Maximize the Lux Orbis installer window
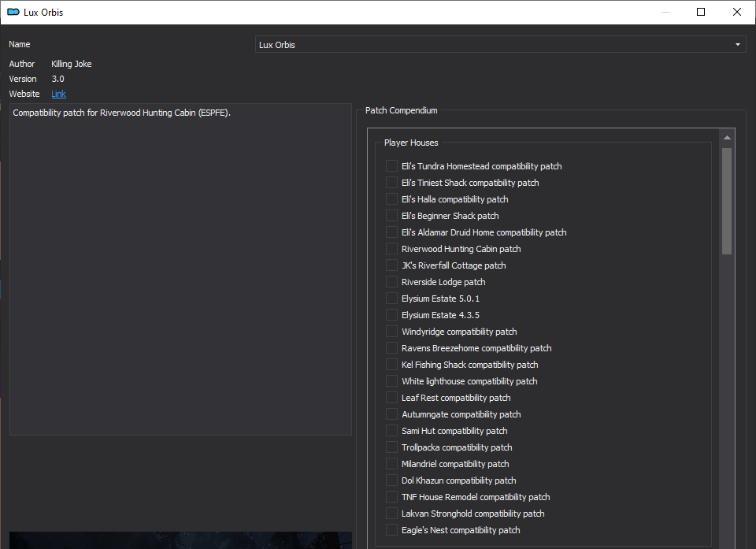The image size is (756, 549). point(701,12)
